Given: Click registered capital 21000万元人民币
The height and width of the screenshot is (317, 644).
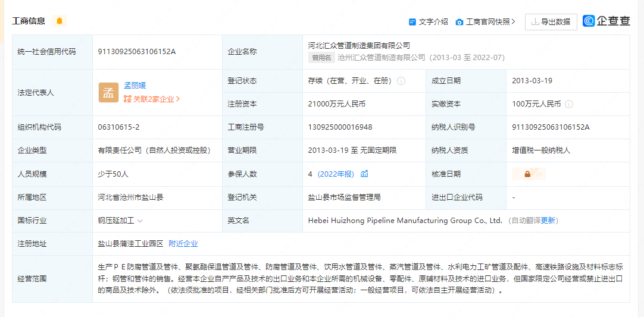Looking at the screenshot, I should [x=337, y=104].
